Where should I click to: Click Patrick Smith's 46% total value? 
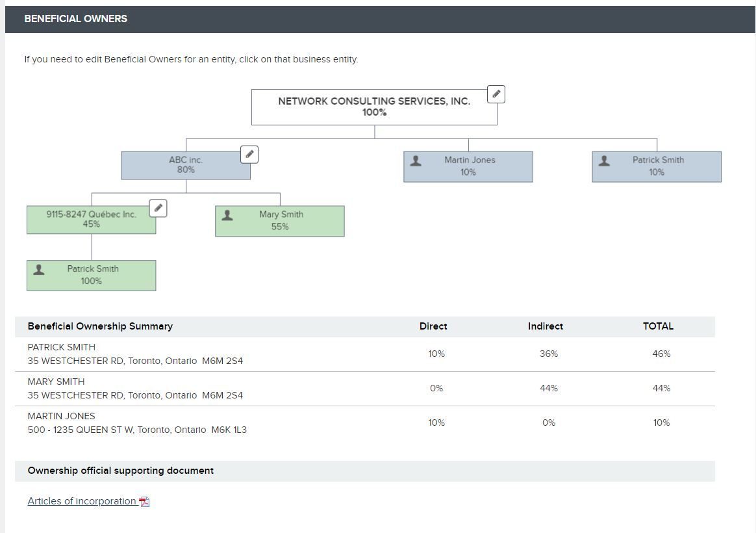pos(661,354)
